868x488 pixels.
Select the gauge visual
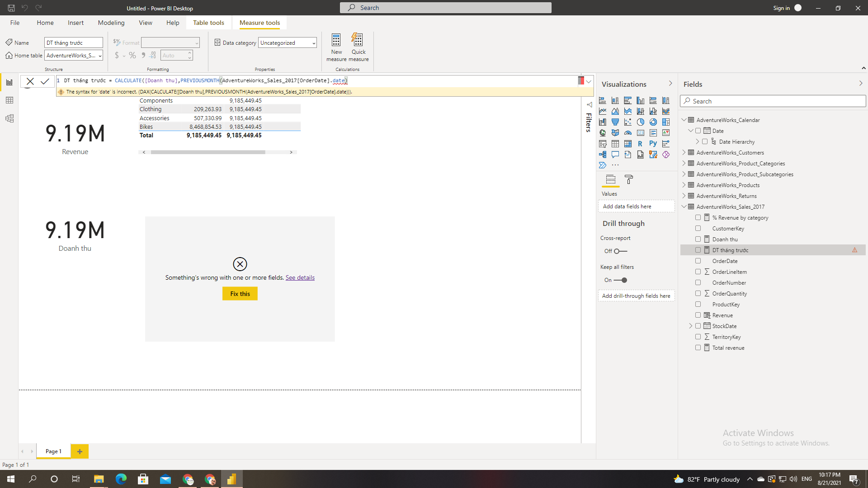tap(628, 133)
